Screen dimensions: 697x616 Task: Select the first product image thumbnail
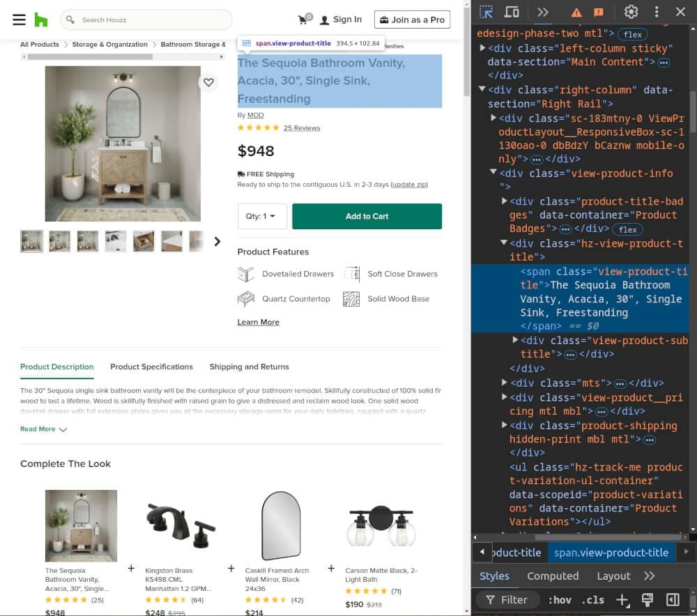[31, 240]
